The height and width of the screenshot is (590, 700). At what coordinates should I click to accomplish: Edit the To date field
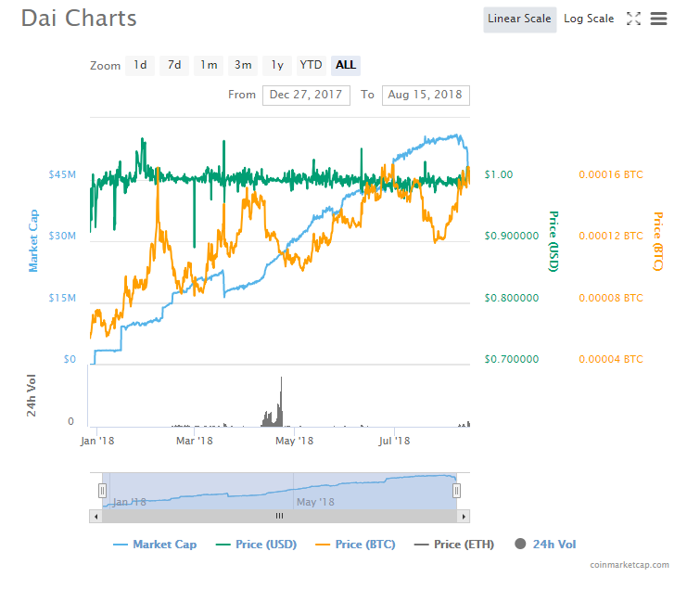[426, 96]
